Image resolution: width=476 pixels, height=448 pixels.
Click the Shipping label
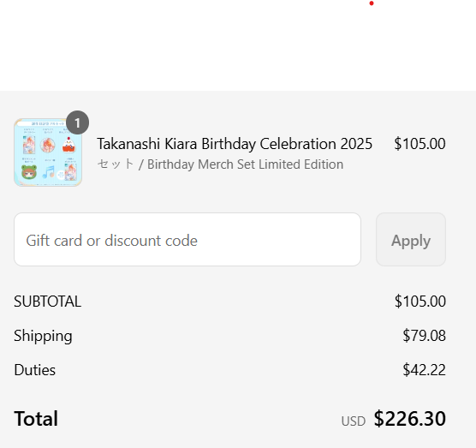point(43,337)
